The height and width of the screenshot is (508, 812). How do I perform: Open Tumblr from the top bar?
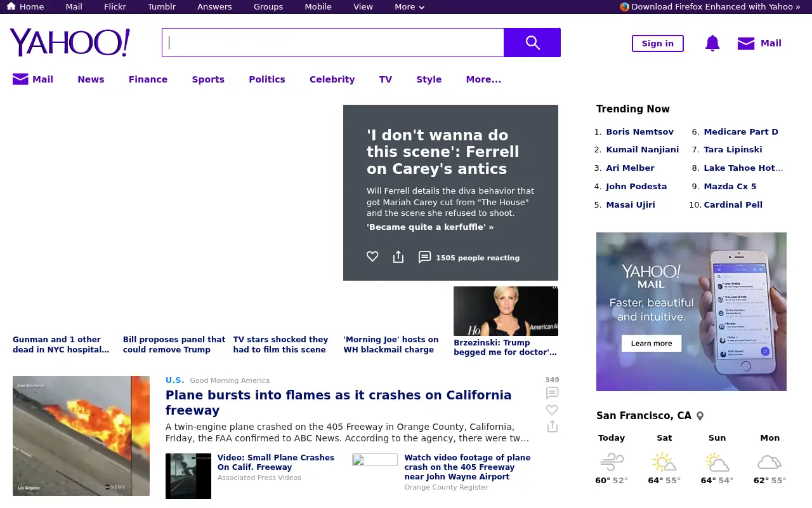pos(162,6)
